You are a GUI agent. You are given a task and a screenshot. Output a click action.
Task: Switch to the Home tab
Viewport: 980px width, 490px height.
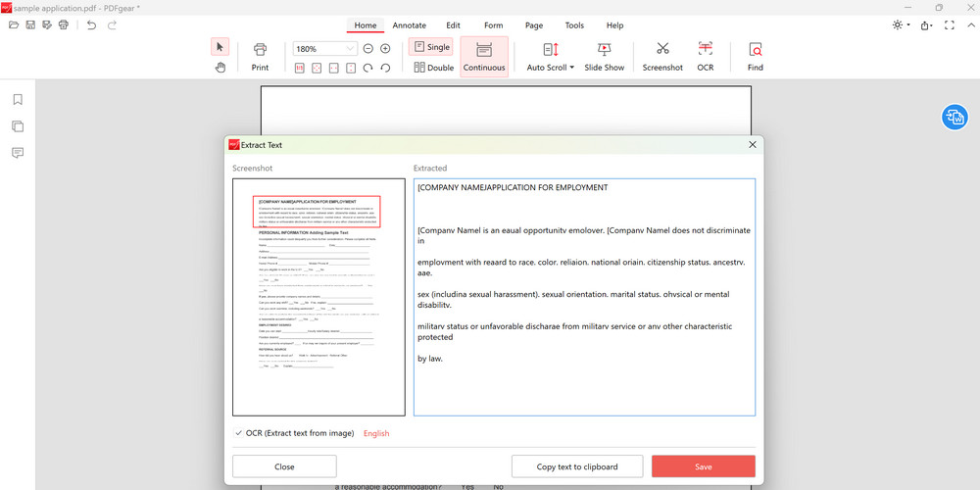pyautogui.click(x=365, y=25)
